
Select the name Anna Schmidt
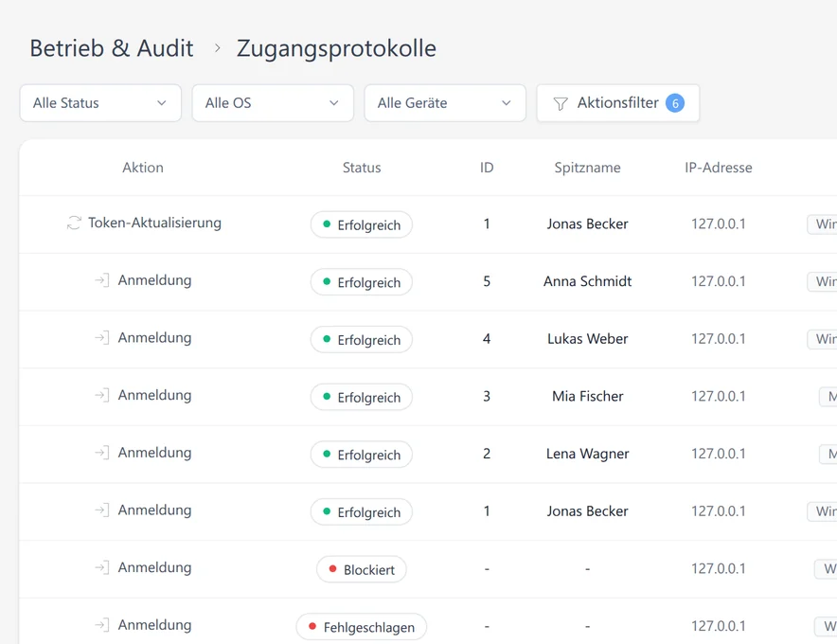(587, 281)
